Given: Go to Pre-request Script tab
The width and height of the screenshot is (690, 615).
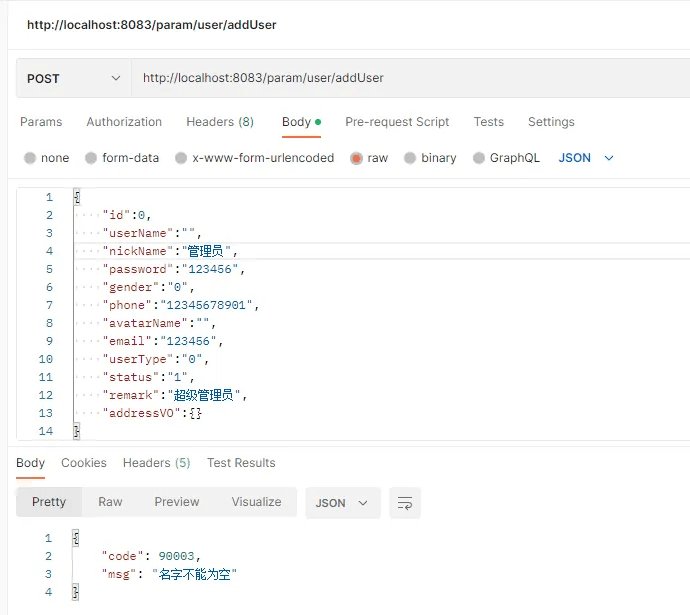Looking at the screenshot, I should pos(397,122).
